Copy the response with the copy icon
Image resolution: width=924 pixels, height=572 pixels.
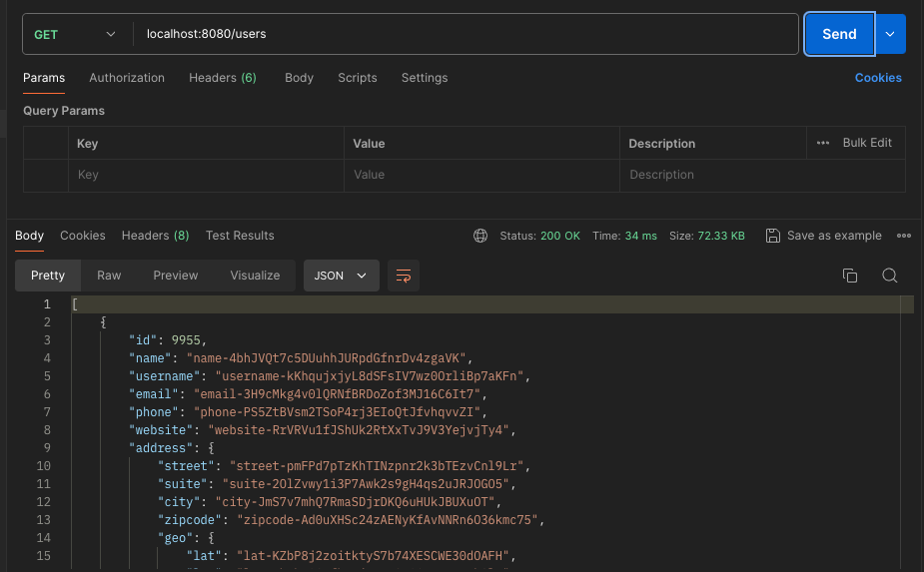[x=850, y=276]
